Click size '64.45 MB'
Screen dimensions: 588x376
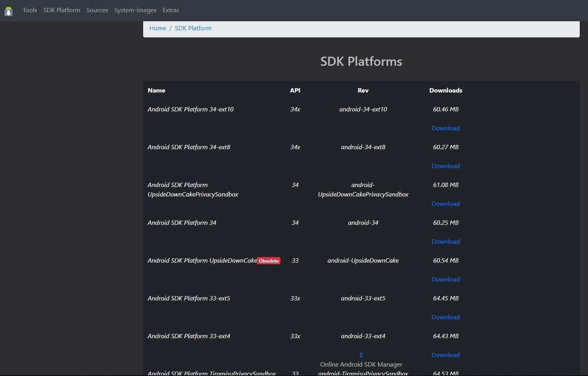446,298
